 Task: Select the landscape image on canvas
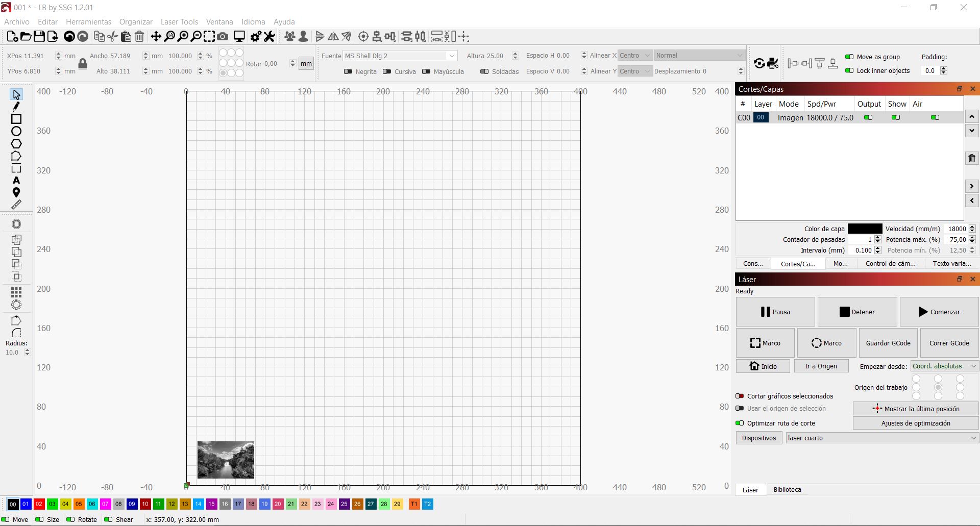[226, 460]
